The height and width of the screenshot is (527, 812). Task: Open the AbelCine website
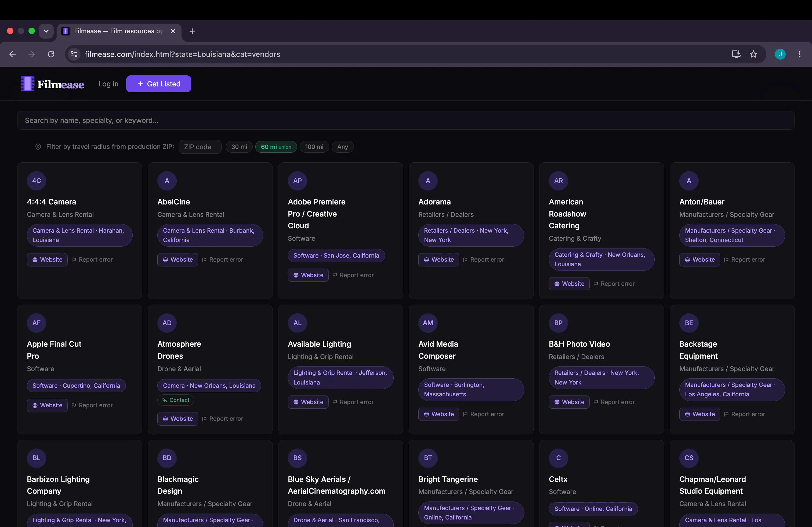pos(178,260)
